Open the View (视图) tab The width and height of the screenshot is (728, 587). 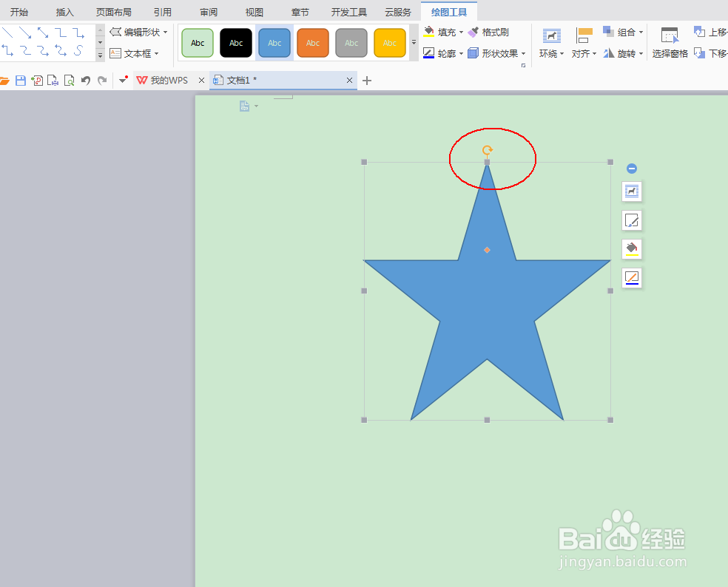(x=254, y=12)
